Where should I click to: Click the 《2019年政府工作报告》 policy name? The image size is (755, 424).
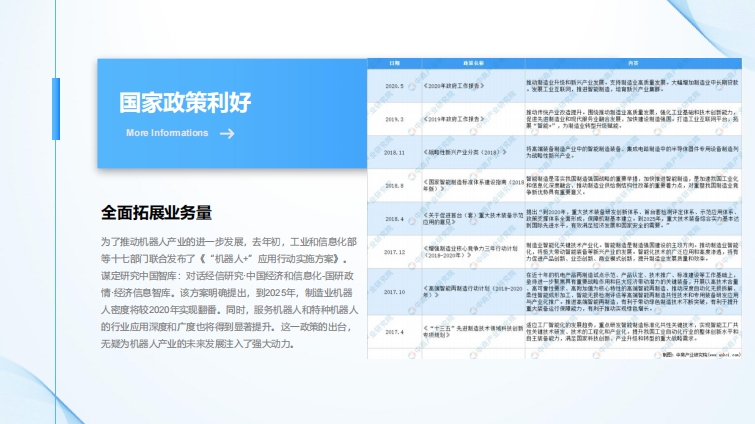(x=456, y=119)
